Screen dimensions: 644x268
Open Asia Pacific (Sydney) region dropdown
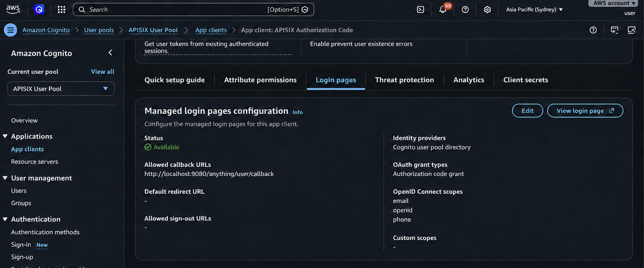534,9
